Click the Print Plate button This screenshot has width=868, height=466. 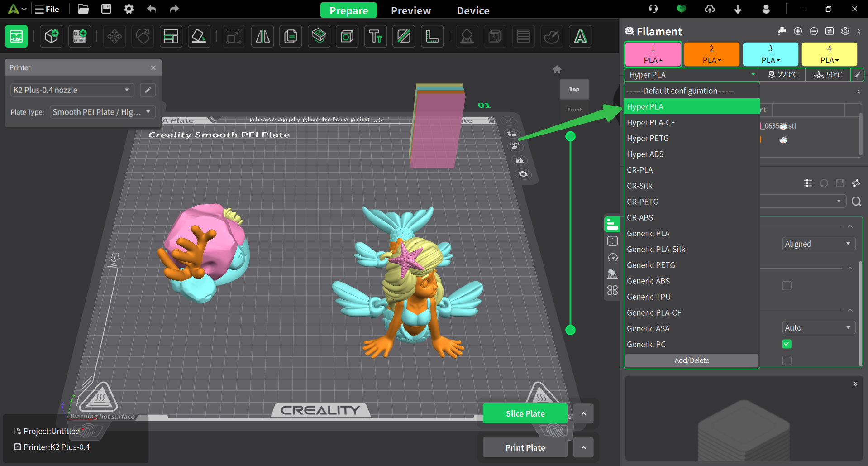[525, 447]
